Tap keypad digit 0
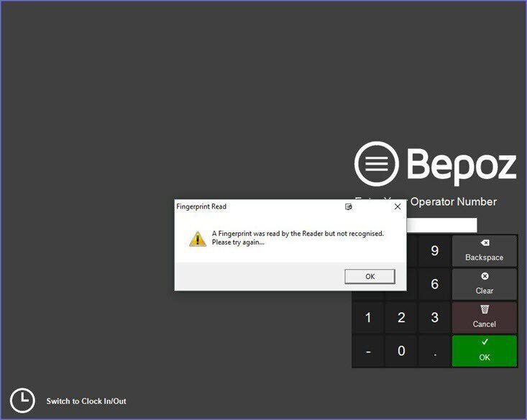 (x=401, y=351)
